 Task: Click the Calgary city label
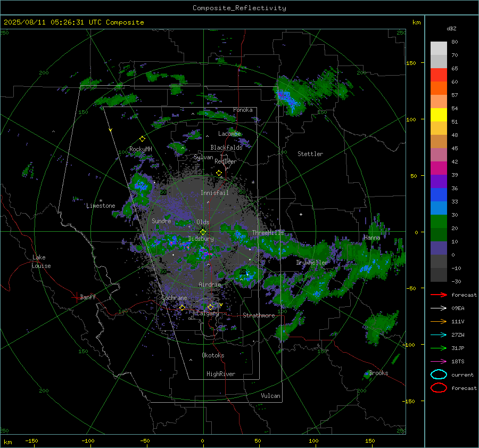click(x=208, y=313)
